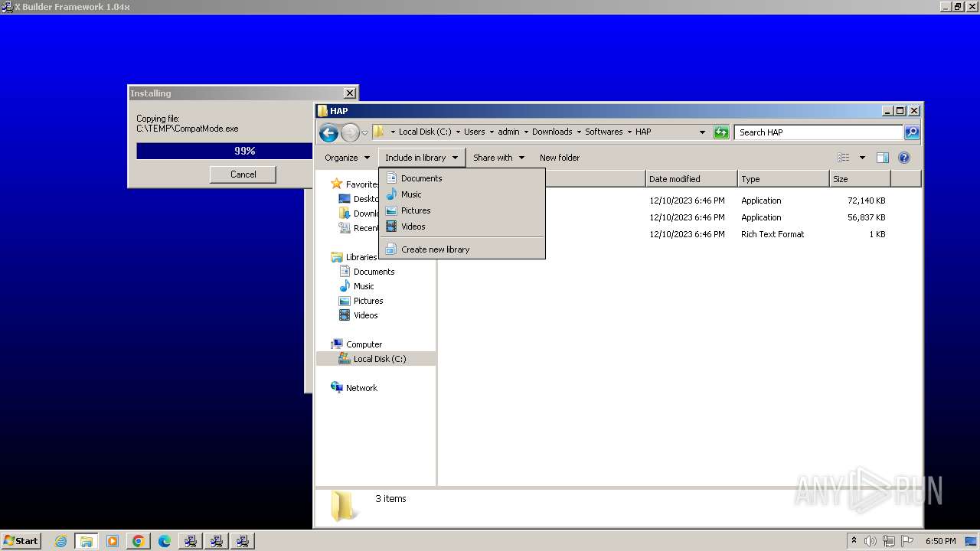This screenshot has width=980, height=551.
Task: Click Users in the address breadcrumb
Action: 474,132
